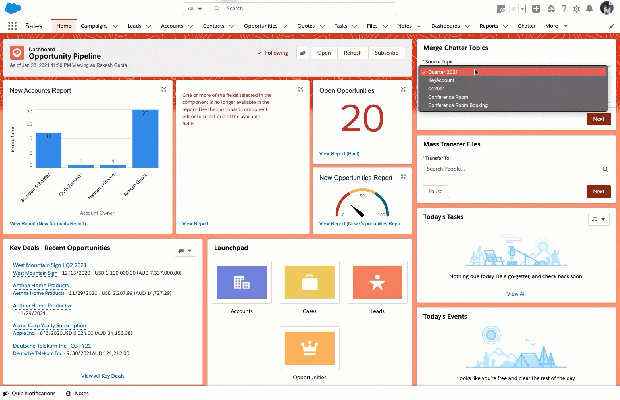Click the edit navigation pencil icon
The width and height of the screenshot is (620, 400).
[x=611, y=26]
